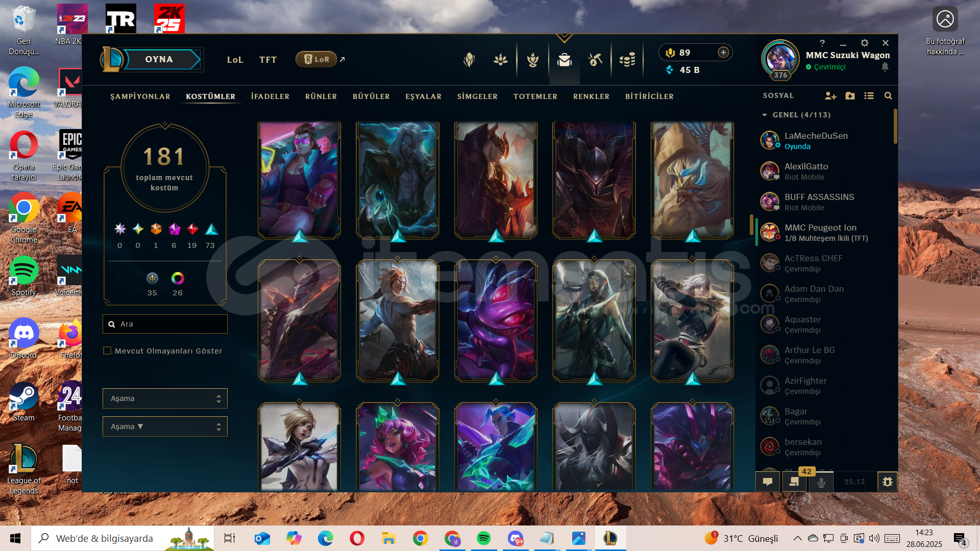Open the Windows Start menu

click(x=15, y=538)
